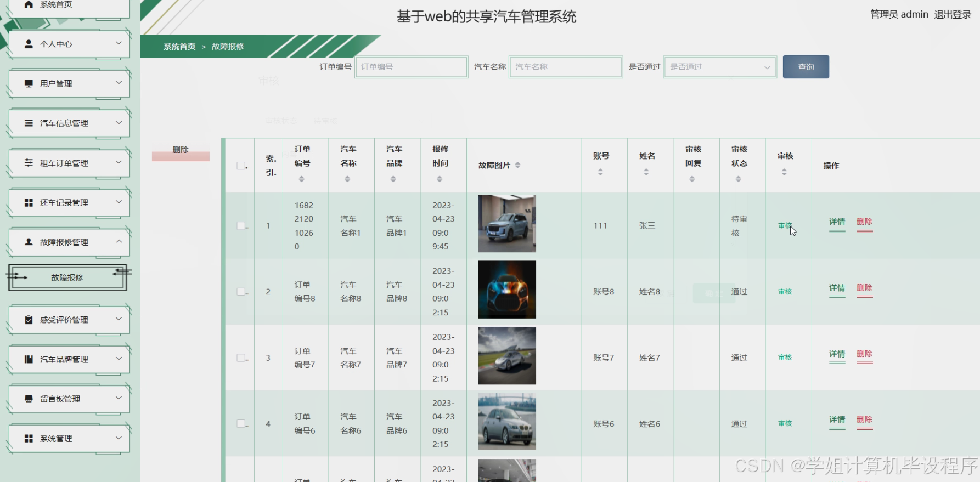This screenshot has height=482, width=980.
Task: Expand the 个人中心 menu chevron
Action: coord(119,43)
